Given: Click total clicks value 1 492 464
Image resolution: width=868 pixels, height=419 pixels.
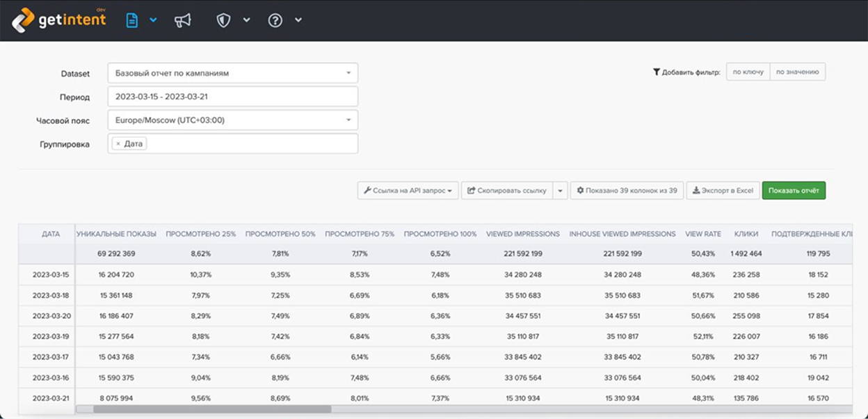Looking at the screenshot, I should click(x=746, y=254).
